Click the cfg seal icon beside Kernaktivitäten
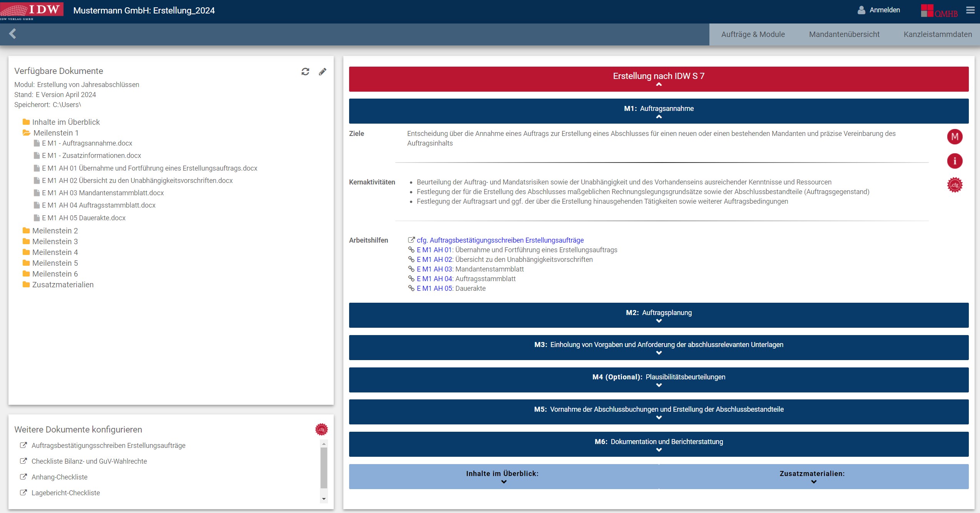980x513 pixels. [x=955, y=185]
